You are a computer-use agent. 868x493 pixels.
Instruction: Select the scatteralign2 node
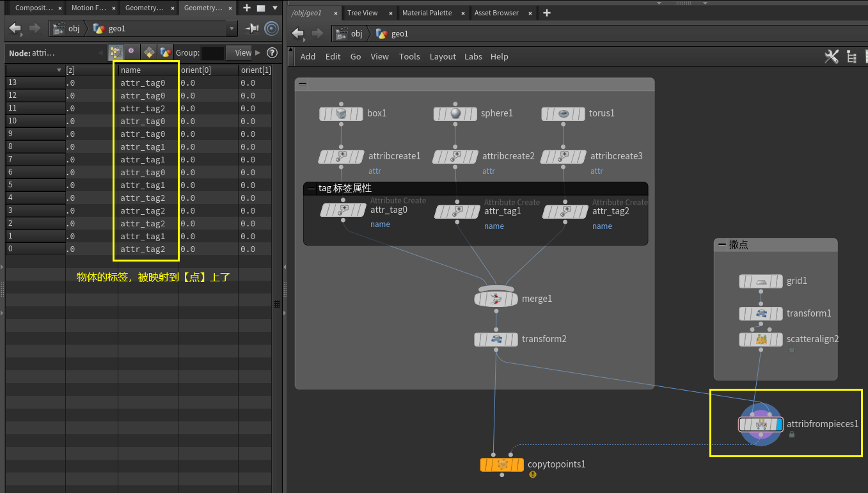pos(761,340)
